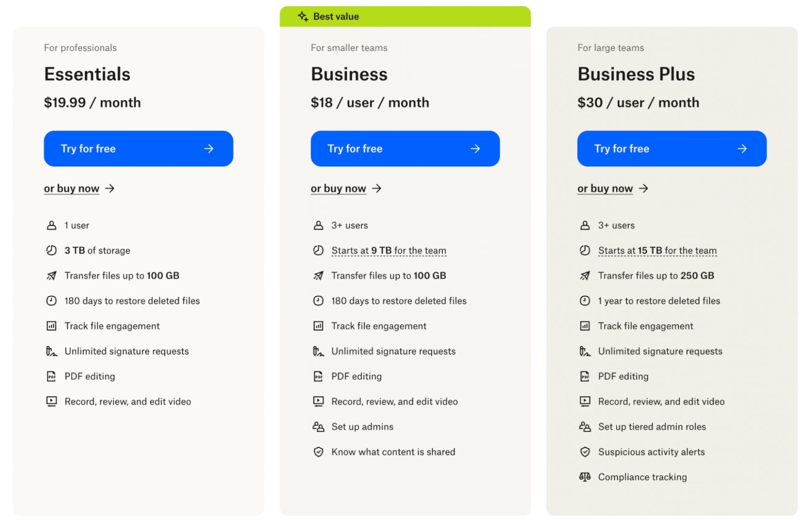Click the admins icon beside "Set up admins"

(318, 426)
